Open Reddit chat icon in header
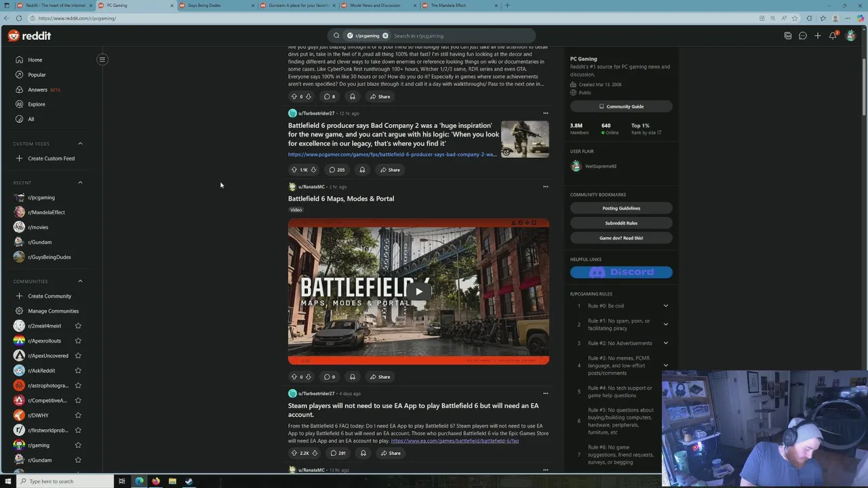 (802, 35)
